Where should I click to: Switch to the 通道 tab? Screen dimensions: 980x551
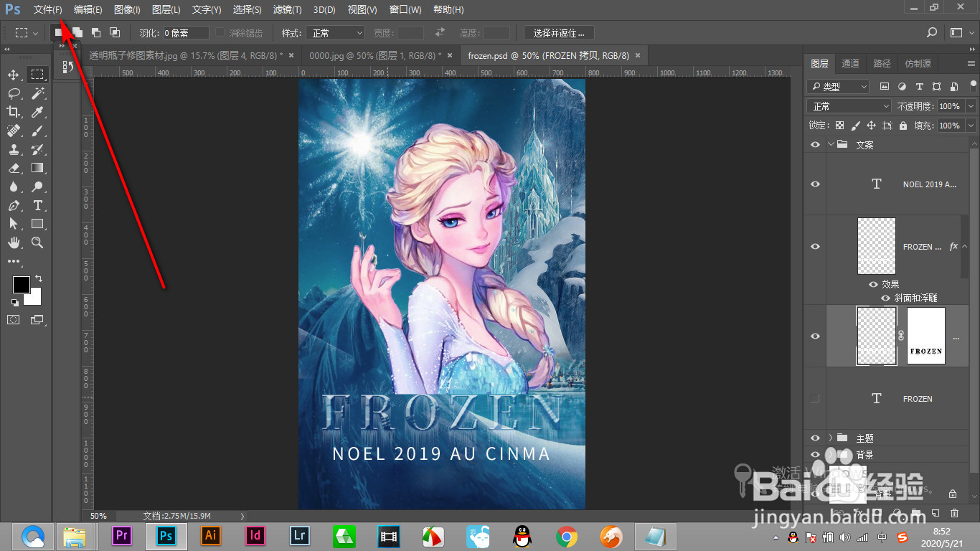pyautogui.click(x=850, y=63)
